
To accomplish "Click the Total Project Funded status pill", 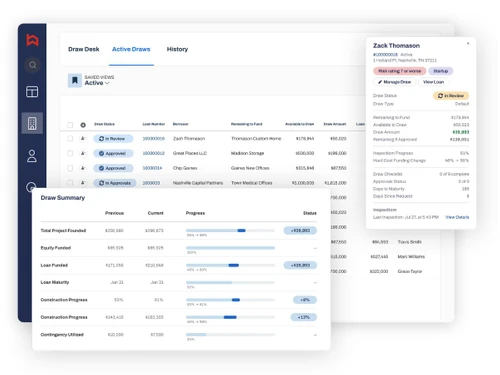I will (300, 231).
